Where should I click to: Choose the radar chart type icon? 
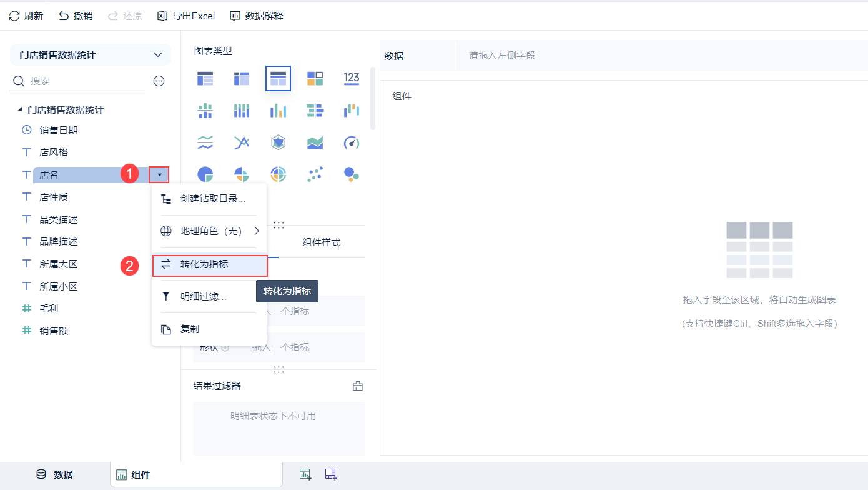pos(278,142)
